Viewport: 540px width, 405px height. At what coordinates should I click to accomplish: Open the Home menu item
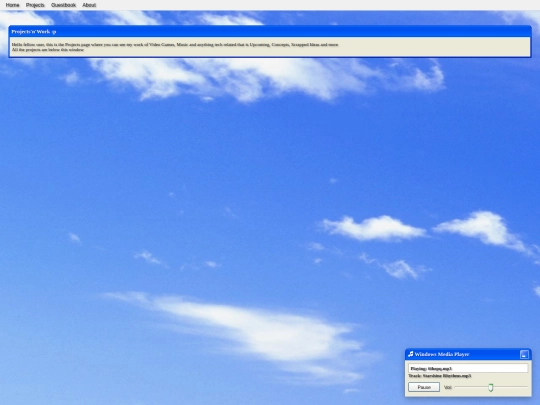click(x=12, y=5)
